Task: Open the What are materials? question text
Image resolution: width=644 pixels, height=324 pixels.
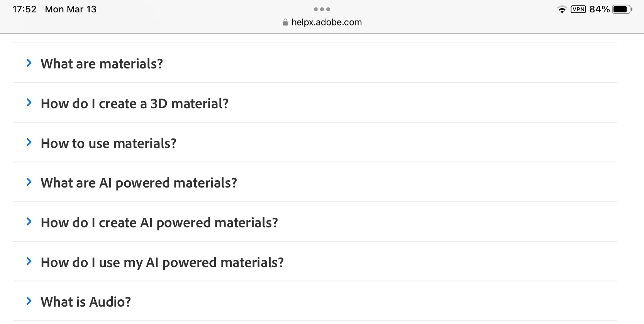Action: coord(102,64)
